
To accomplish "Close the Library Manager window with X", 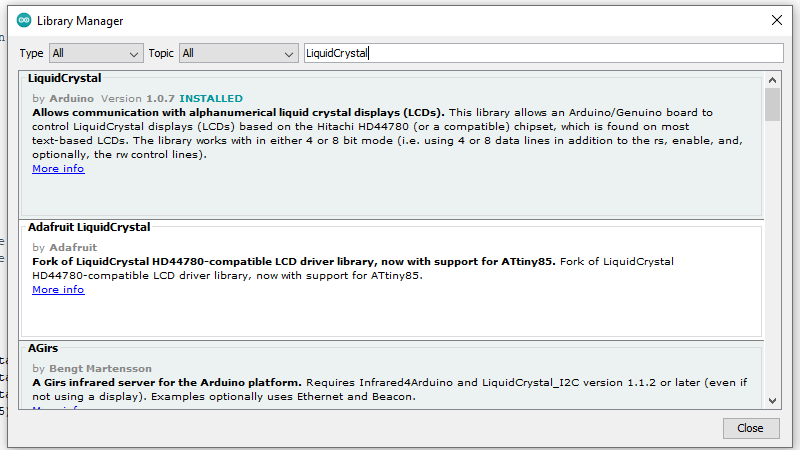I will click(x=777, y=20).
